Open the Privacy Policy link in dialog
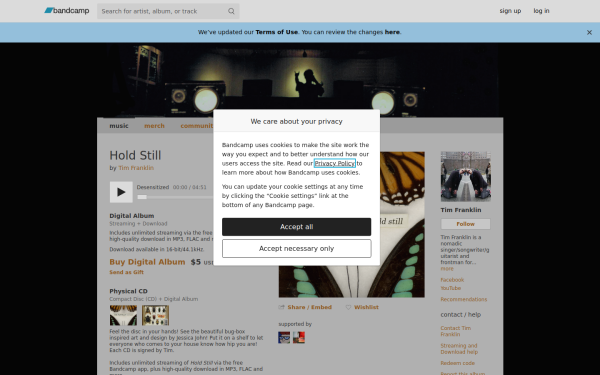The height and width of the screenshot is (375, 600). 334,163
